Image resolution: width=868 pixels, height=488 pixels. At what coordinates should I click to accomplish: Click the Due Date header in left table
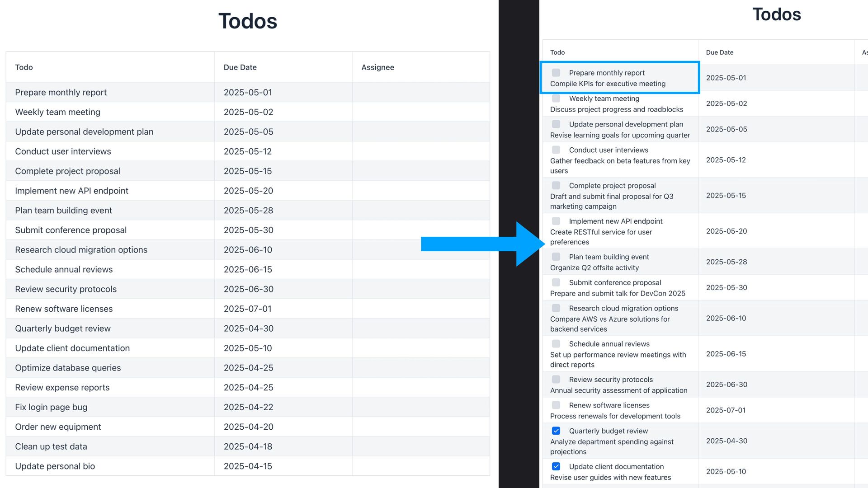(x=240, y=67)
